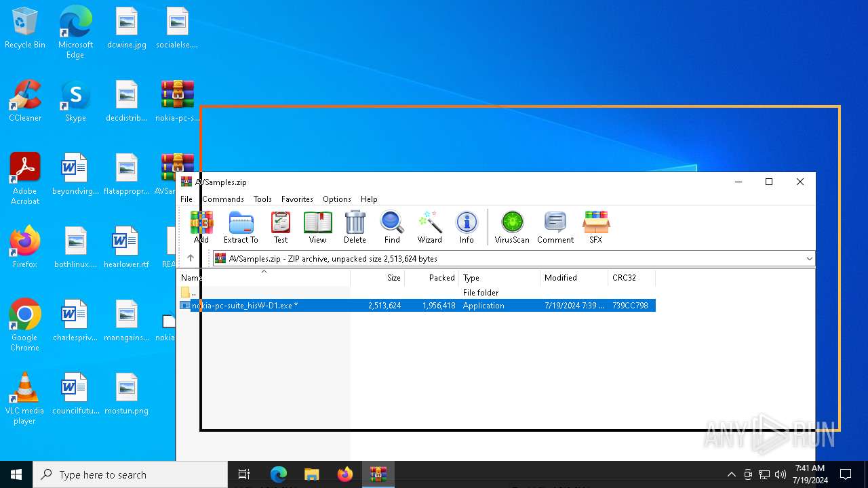The width and height of the screenshot is (868, 488).
Task: Open the volume control in tray
Action: pos(781,474)
